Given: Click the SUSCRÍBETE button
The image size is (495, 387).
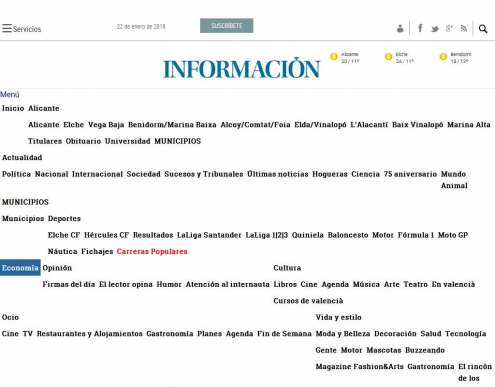Looking at the screenshot, I should tap(226, 26).
